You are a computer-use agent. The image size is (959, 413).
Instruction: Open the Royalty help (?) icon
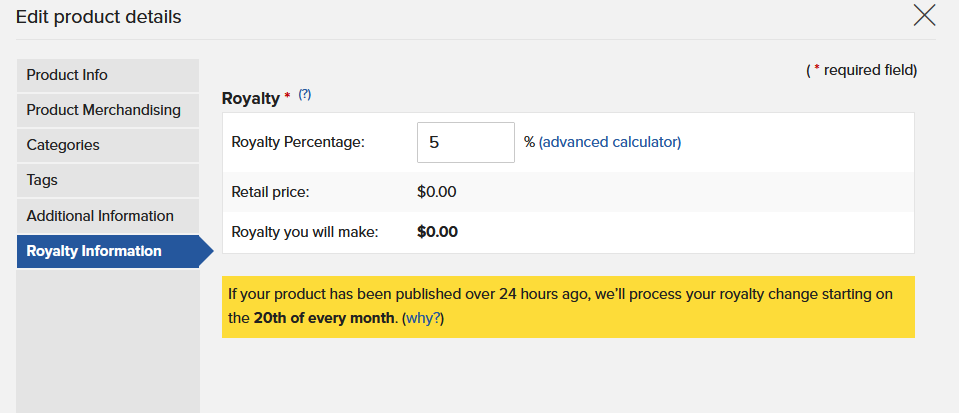pos(305,95)
